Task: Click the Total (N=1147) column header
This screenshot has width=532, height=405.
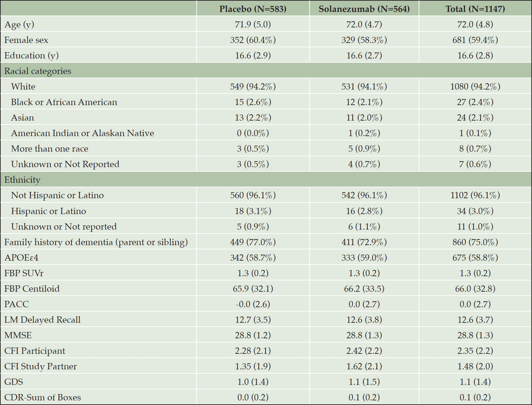Action: click(x=475, y=9)
